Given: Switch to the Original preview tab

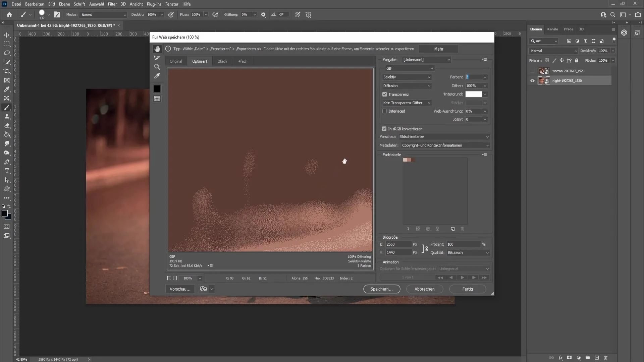Looking at the screenshot, I should tap(176, 61).
